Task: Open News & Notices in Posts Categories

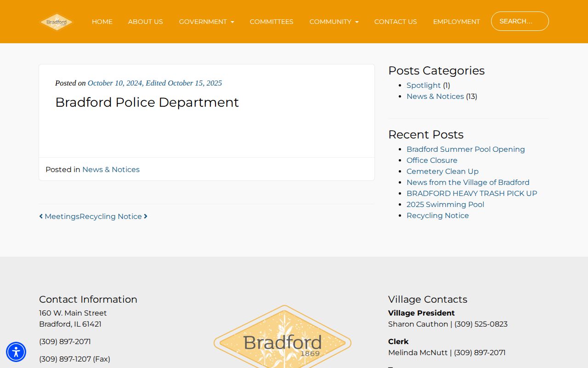Action: [x=435, y=96]
